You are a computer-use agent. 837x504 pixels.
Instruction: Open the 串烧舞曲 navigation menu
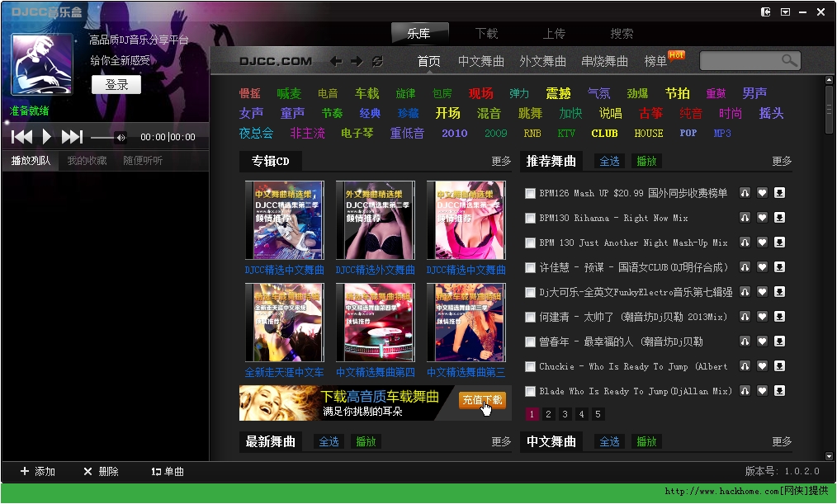pyautogui.click(x=605, y=61)
